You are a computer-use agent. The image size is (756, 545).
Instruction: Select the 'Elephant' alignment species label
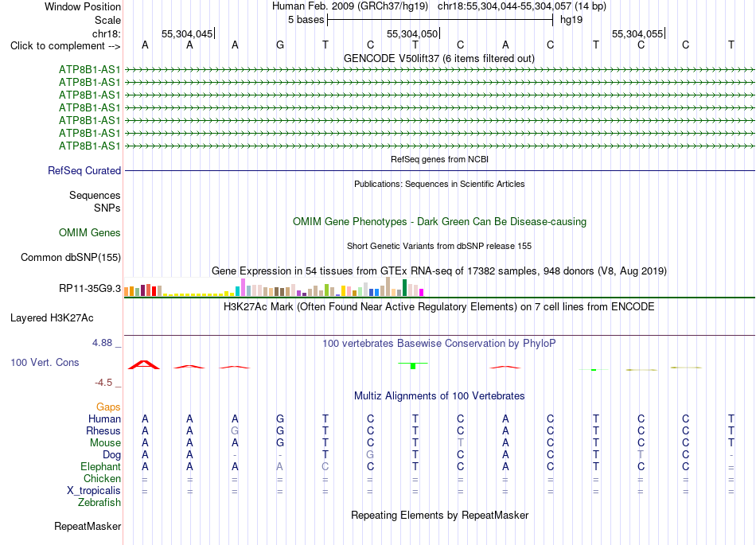pyautogui.click(x=100, y=467)
